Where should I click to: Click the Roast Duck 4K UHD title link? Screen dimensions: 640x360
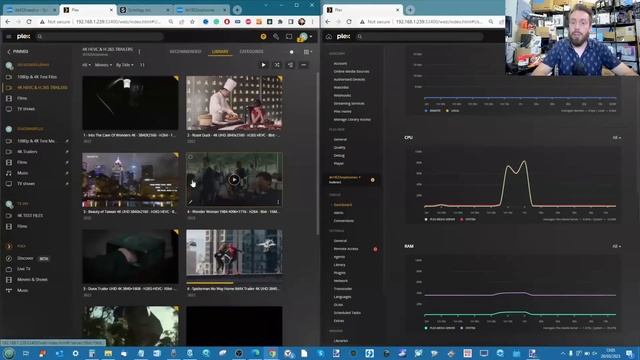pyautogui.click(x=233, y=135)
